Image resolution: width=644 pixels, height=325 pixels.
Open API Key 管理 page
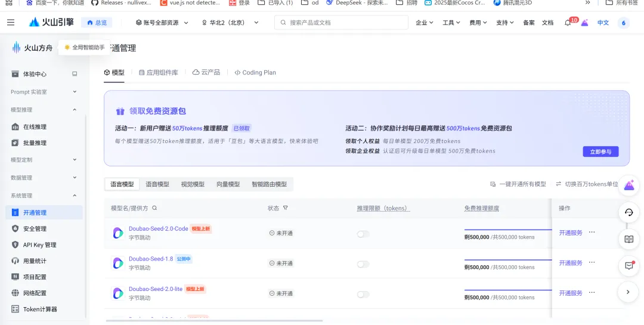39,245
